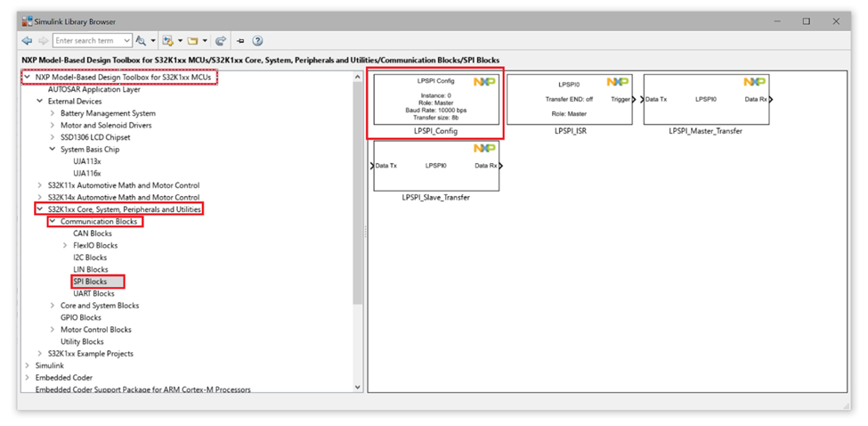This screenshot has width=868, height=426.
Task: Click the Simulink Library Browser title icon
Action: (x=27, y=21)
